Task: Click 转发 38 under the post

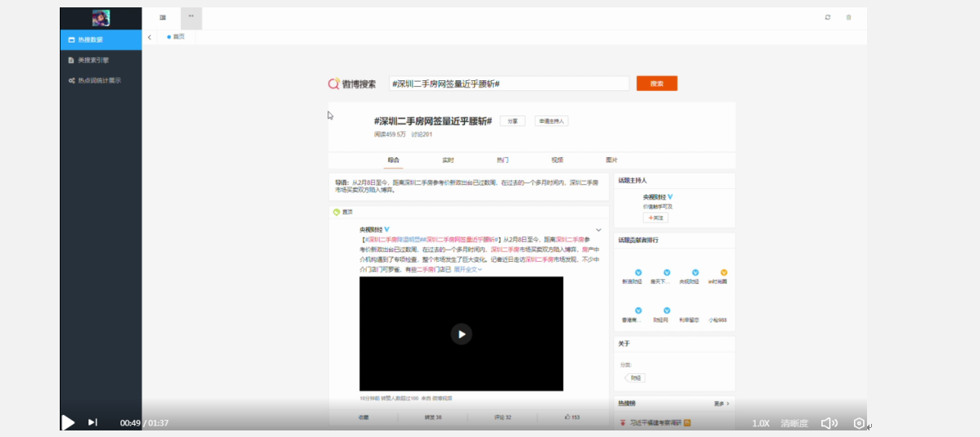Action: [433, 417]
